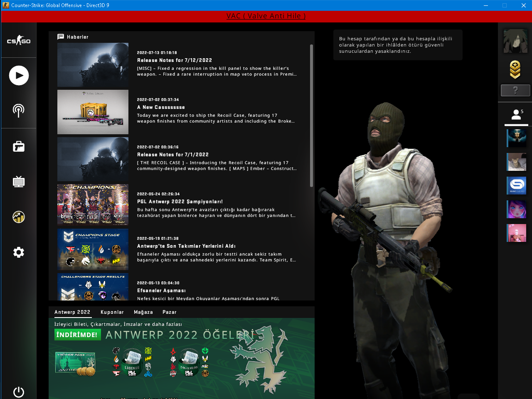Click the "İzleyici Bileti, Çıkartmalar" store subtitle
Screen dimensions: 532x399
118,324
